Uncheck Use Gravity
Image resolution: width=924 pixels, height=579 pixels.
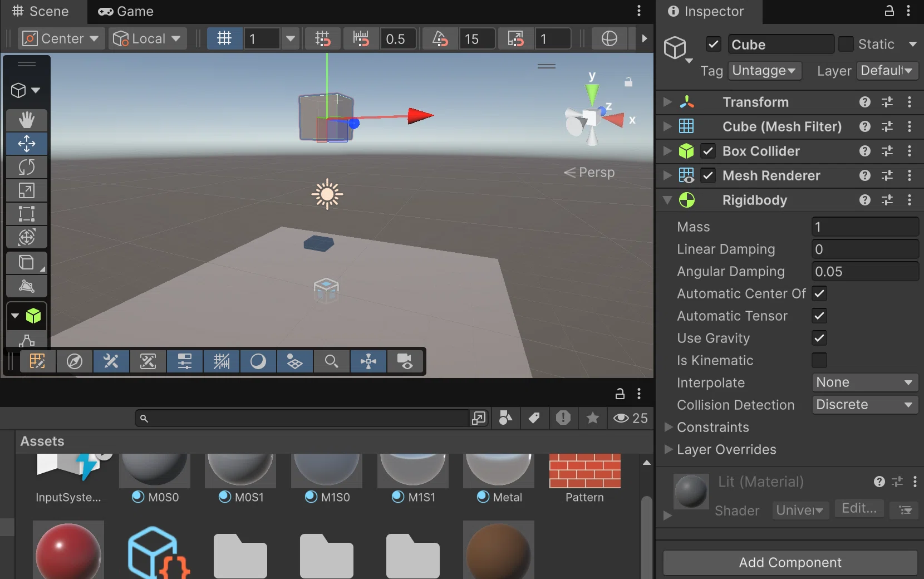point(819,338)
